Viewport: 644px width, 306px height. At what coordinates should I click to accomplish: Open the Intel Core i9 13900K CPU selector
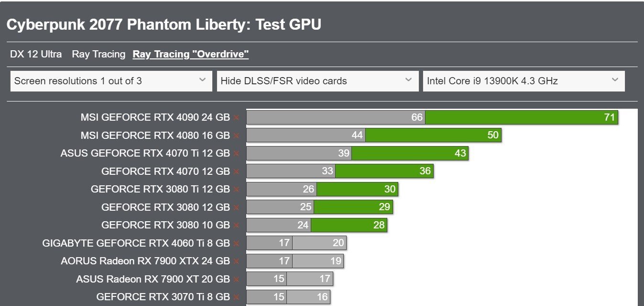pos(524,81)
